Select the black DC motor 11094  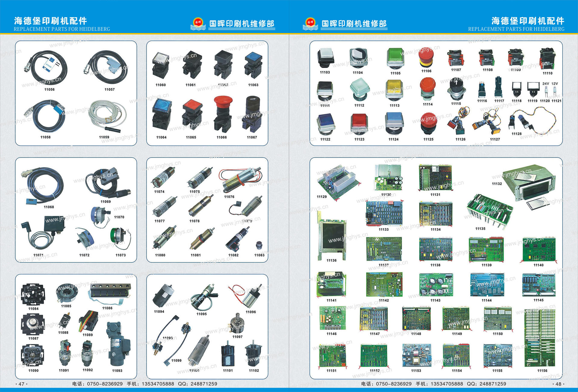(163, 295)
